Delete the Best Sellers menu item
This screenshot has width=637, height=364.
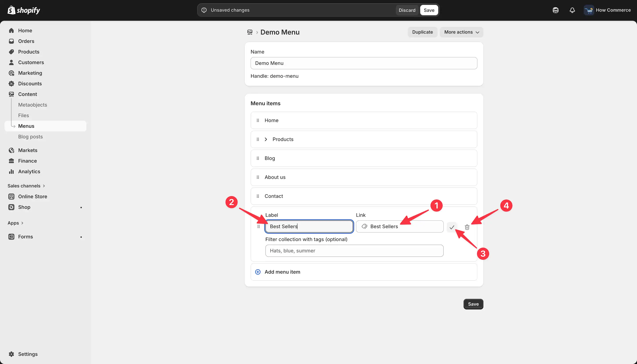pos(467,227)
